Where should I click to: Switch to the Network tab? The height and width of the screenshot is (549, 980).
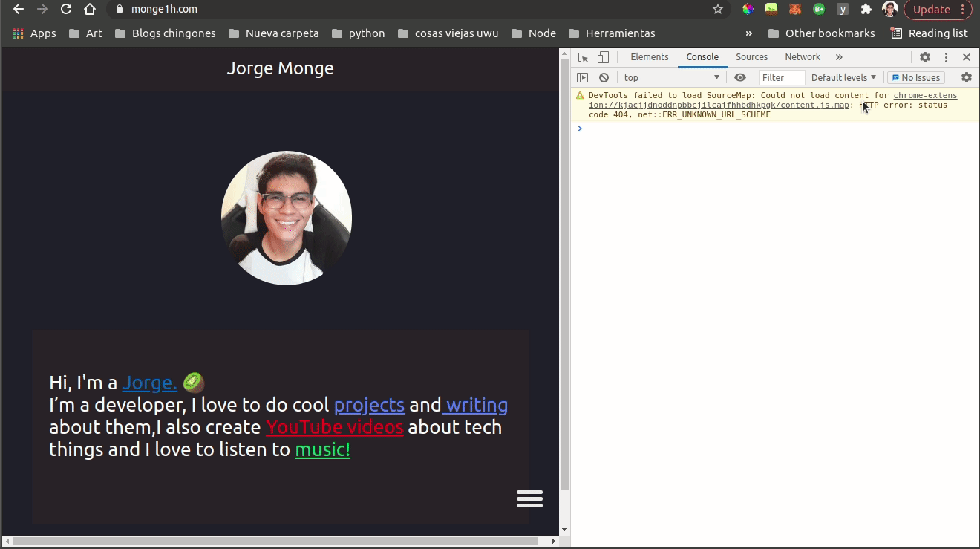pyautogui.click(x=803, y=57)
